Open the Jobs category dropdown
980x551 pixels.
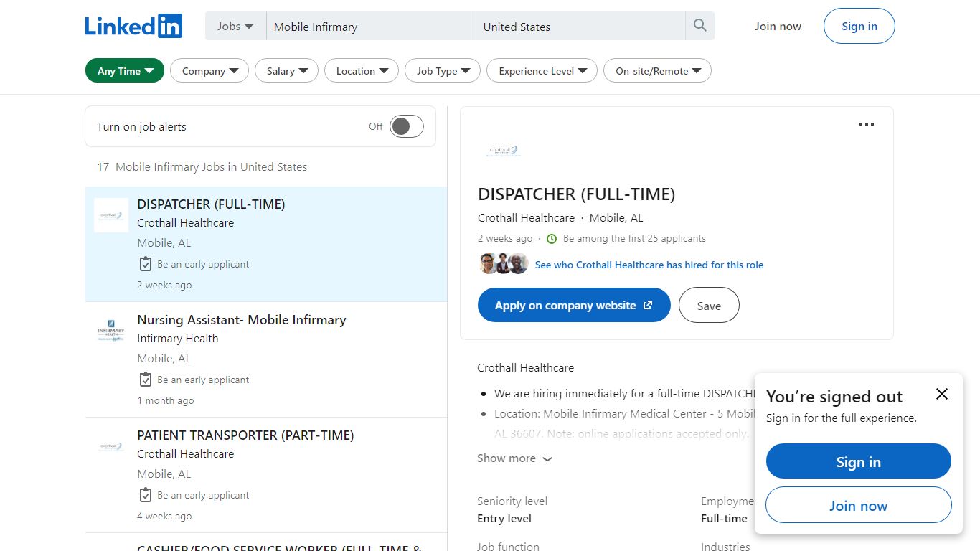tap(235, 26)
